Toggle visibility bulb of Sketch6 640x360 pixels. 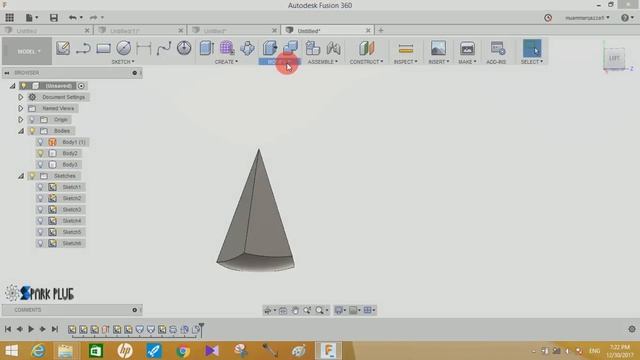[x=40, y=243]
